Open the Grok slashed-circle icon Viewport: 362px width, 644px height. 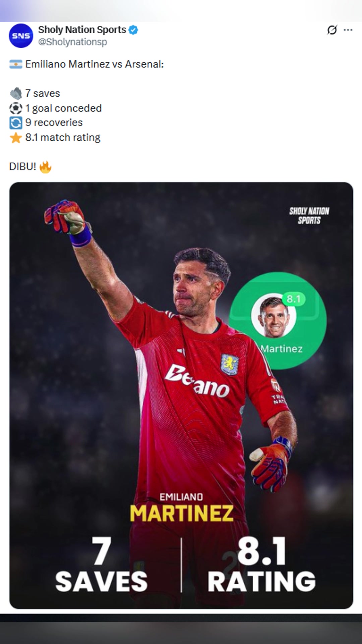coord(332,30)
